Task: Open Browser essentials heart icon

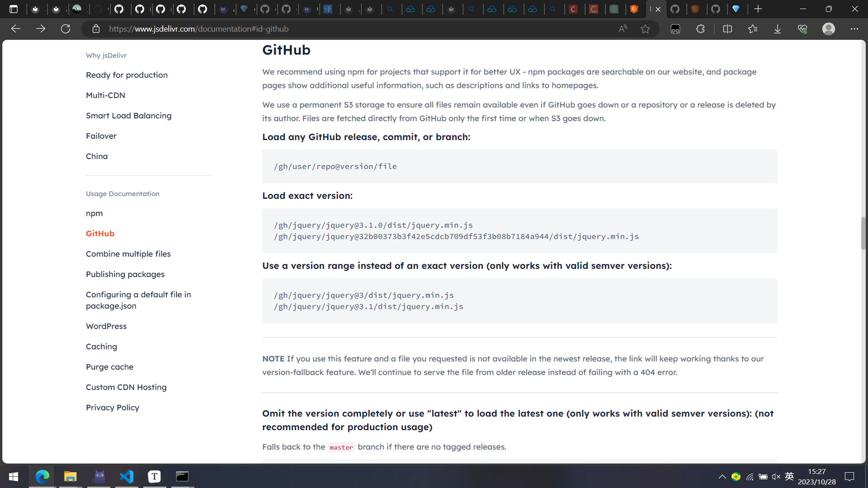Action: point(802,29)
